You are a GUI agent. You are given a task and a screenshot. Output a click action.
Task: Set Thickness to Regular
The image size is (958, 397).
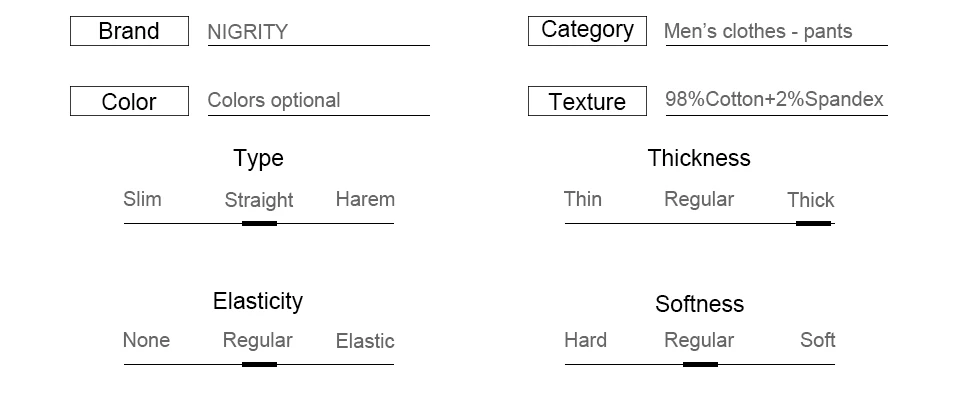point(699,199)
